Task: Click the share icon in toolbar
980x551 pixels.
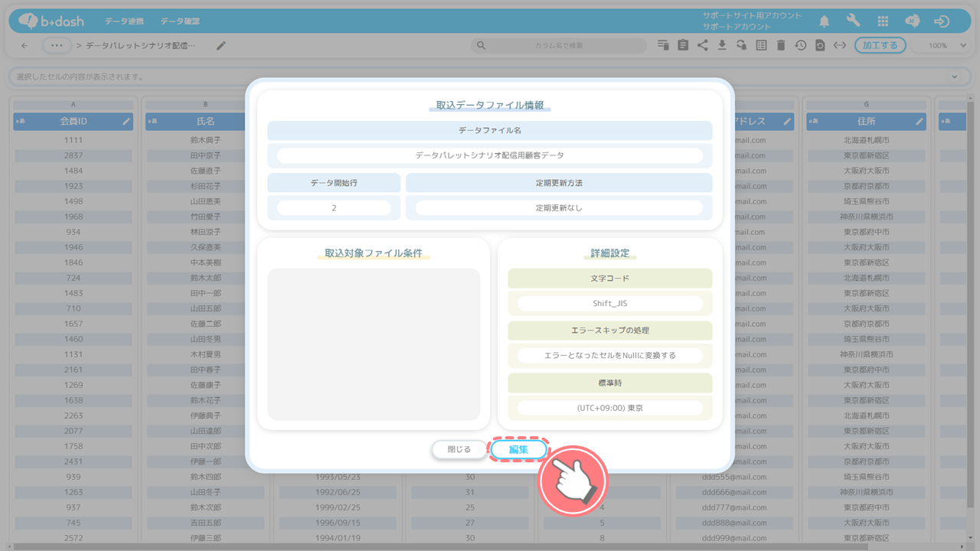Action: coord(702,45)
